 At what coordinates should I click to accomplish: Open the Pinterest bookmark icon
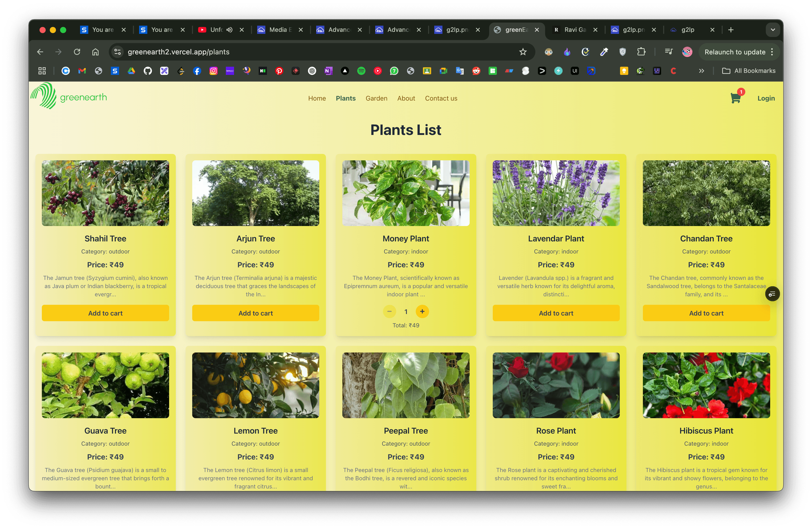[279, 71]
